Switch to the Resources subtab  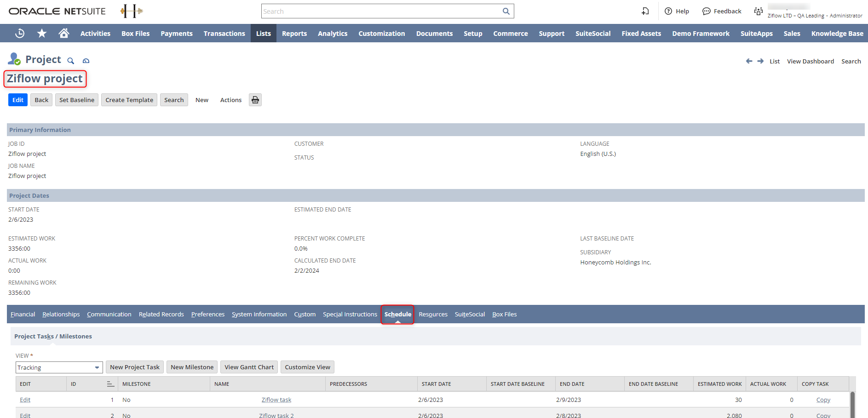point(433,314)
